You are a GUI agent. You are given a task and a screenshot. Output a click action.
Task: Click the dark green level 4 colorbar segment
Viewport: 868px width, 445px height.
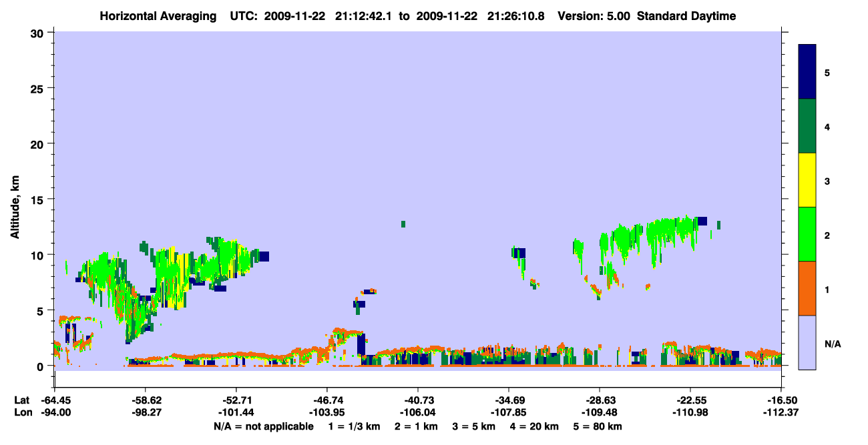[807, 126]
